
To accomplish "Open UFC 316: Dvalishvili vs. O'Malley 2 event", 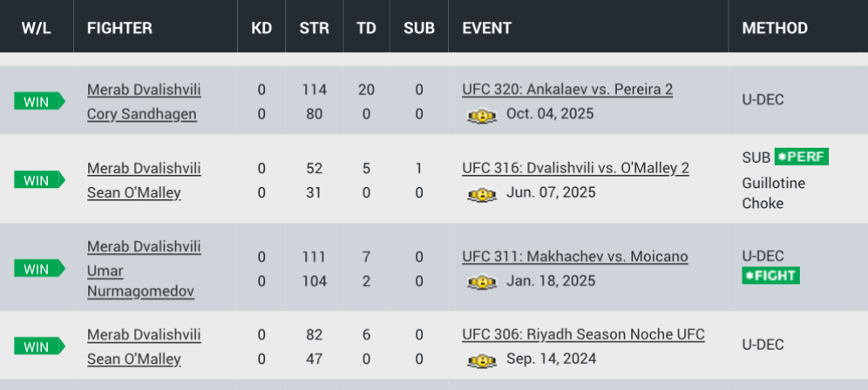I will [x=575, y=167].
